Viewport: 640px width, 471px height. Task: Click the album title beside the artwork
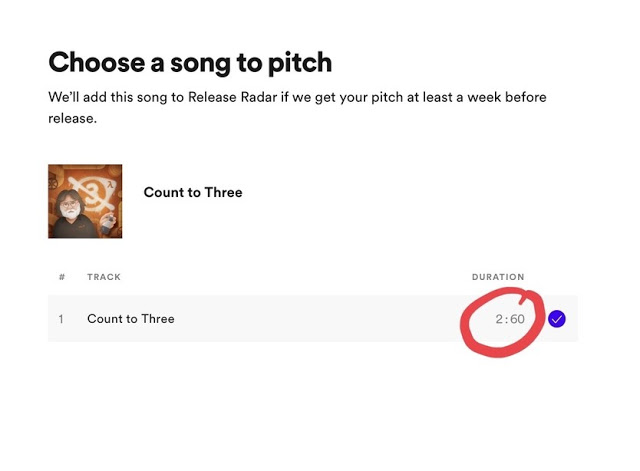193,192
